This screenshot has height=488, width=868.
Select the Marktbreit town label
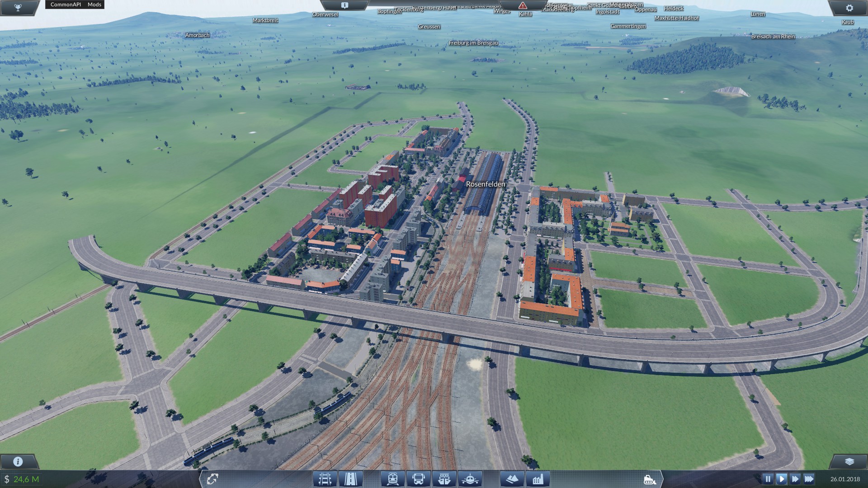coord(265,20)
